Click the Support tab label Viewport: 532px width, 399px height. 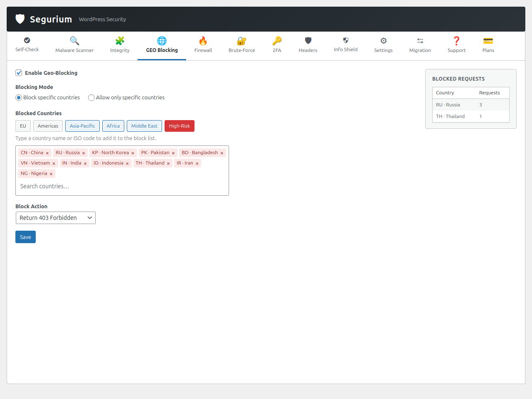click(x=456, y=50)
